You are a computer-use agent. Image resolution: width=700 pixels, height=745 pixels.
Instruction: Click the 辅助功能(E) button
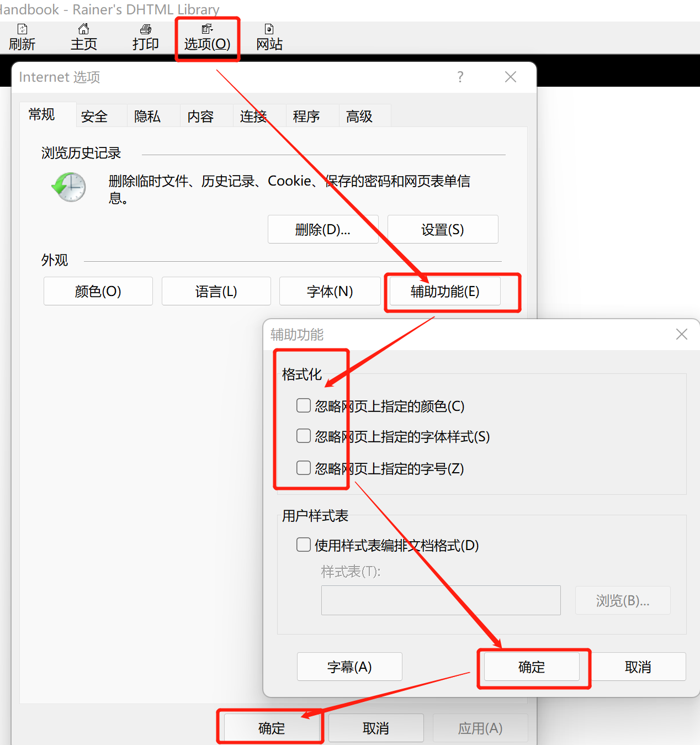tap(445, 291)
